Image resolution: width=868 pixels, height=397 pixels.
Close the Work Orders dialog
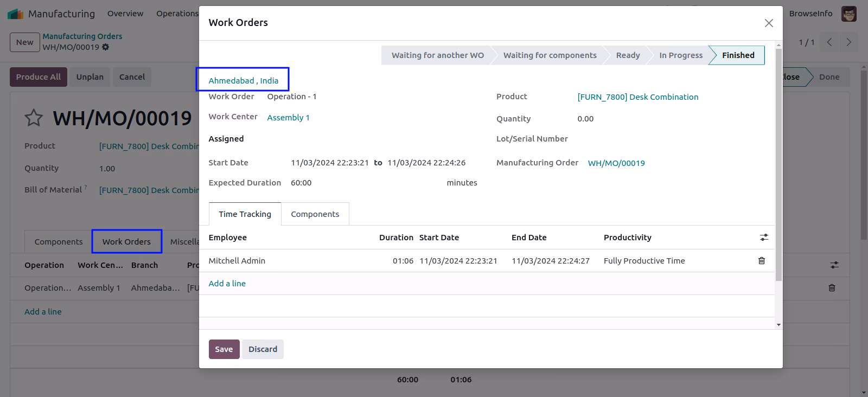(x=769, y=23)
